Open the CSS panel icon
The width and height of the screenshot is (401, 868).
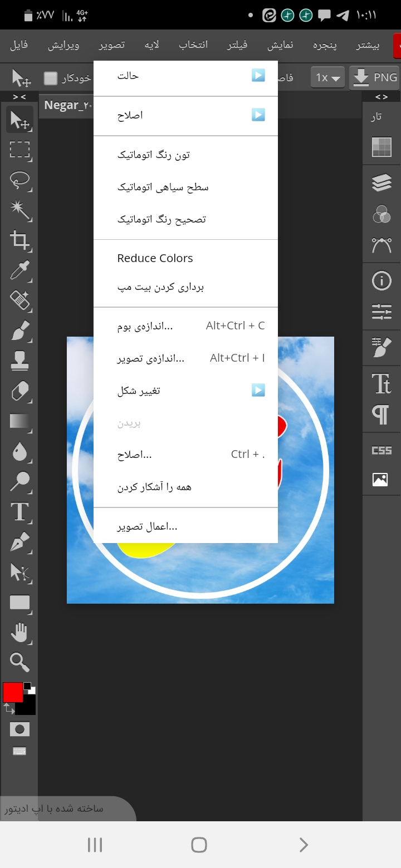[x=382, y=450]
